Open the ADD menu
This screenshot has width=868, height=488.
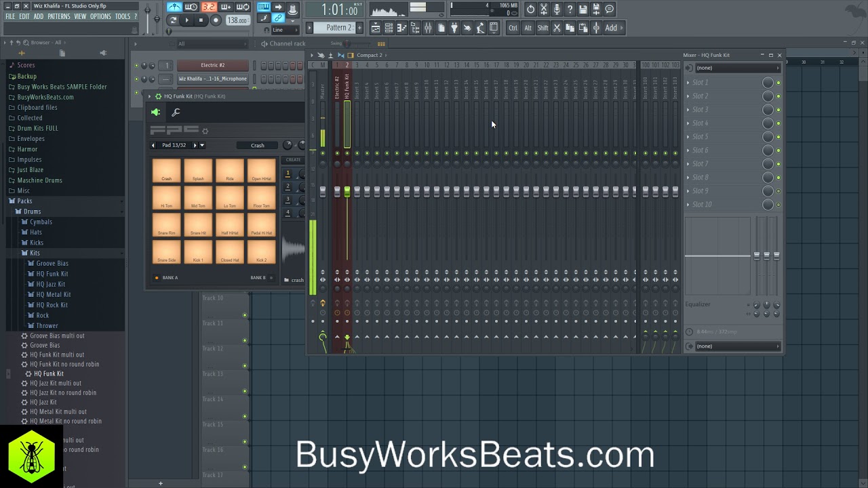[x=39, y=16]
